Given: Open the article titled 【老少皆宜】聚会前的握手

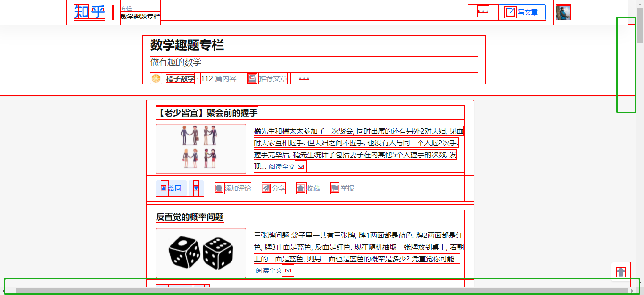Looking at the screenshot, I should pyautogui.click(x=207, y=113).
